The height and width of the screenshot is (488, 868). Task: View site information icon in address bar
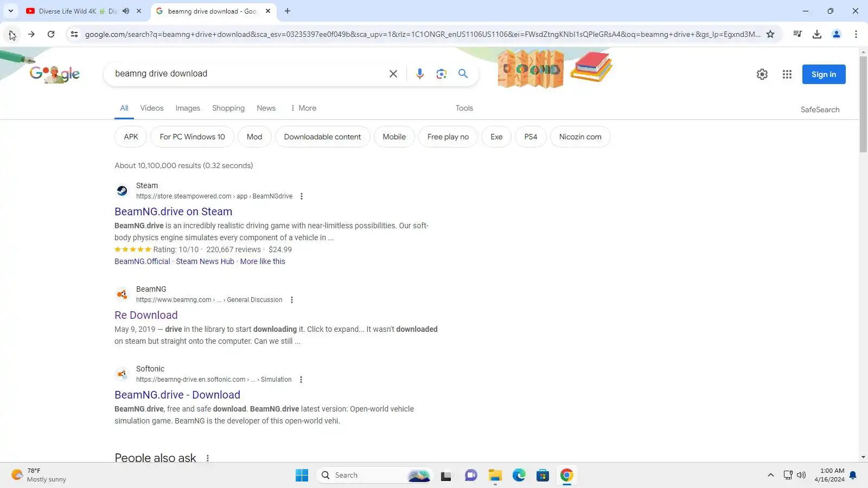74,34
